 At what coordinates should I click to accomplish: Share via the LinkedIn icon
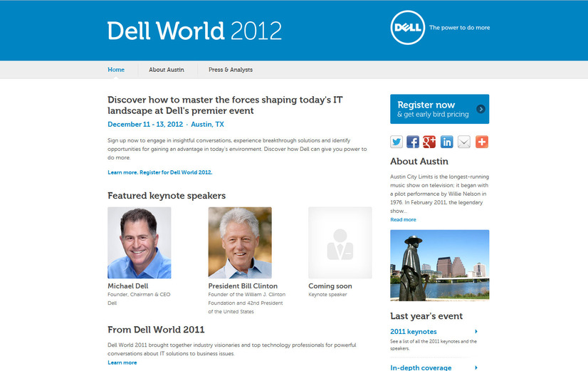click(x=447, y=142)
